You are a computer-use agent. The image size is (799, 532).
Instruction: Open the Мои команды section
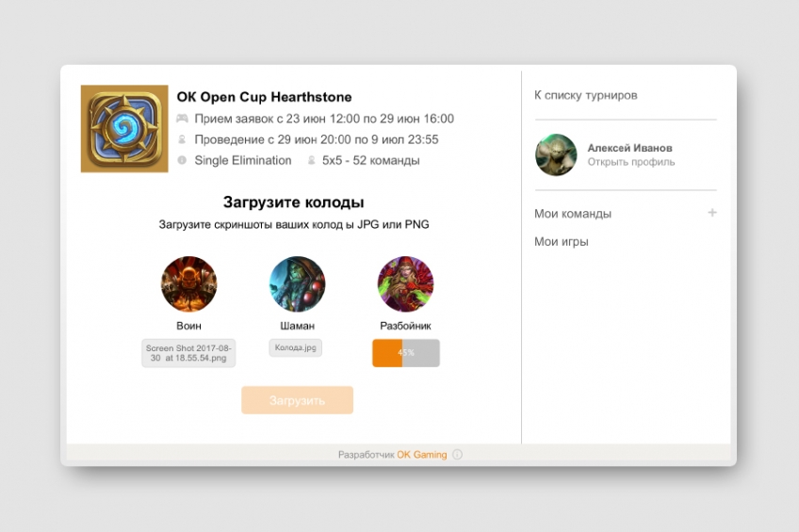[573, 214]
